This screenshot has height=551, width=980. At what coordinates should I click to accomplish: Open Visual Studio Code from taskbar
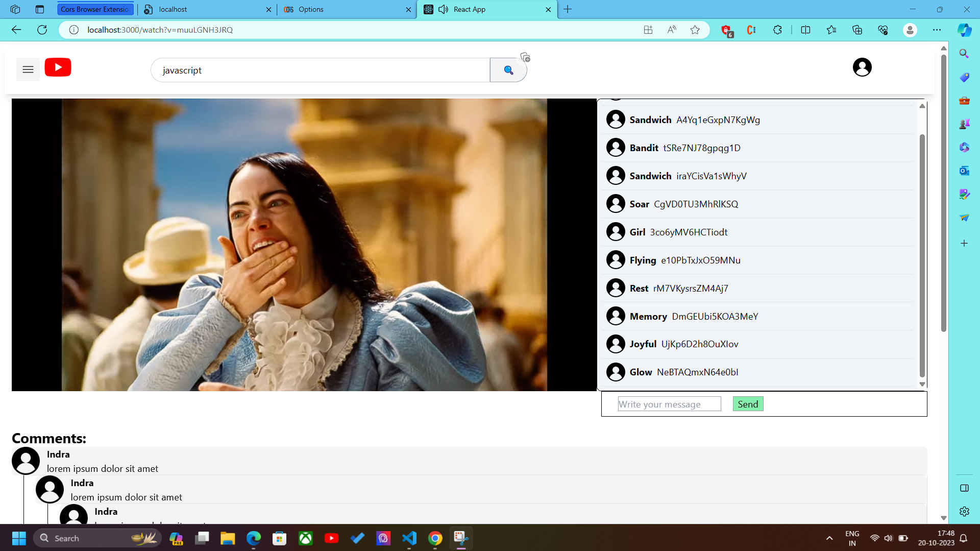(409, 538)
